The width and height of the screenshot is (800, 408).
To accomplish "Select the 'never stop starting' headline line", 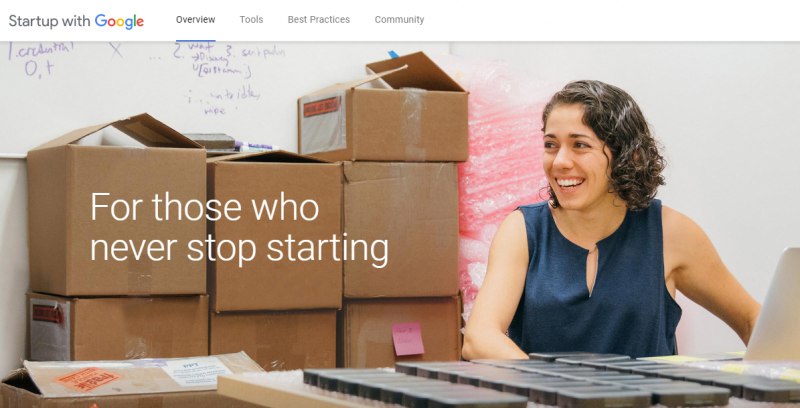I will [239, 248].
